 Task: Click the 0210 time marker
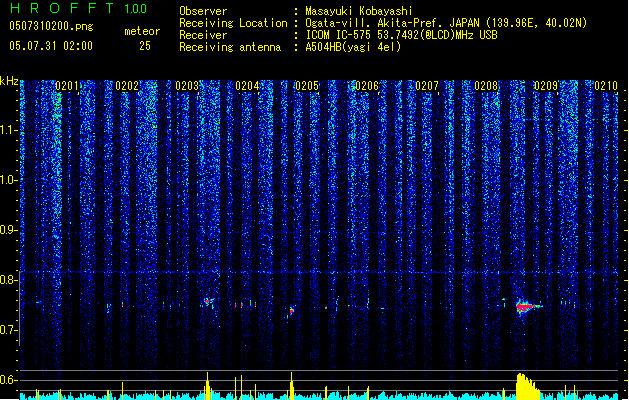tap(606, 86)
